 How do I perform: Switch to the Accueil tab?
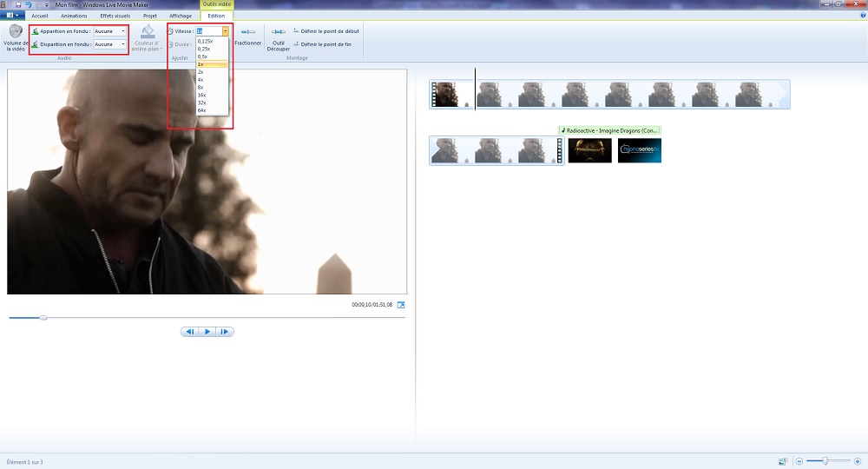click(x=40, y=16)
